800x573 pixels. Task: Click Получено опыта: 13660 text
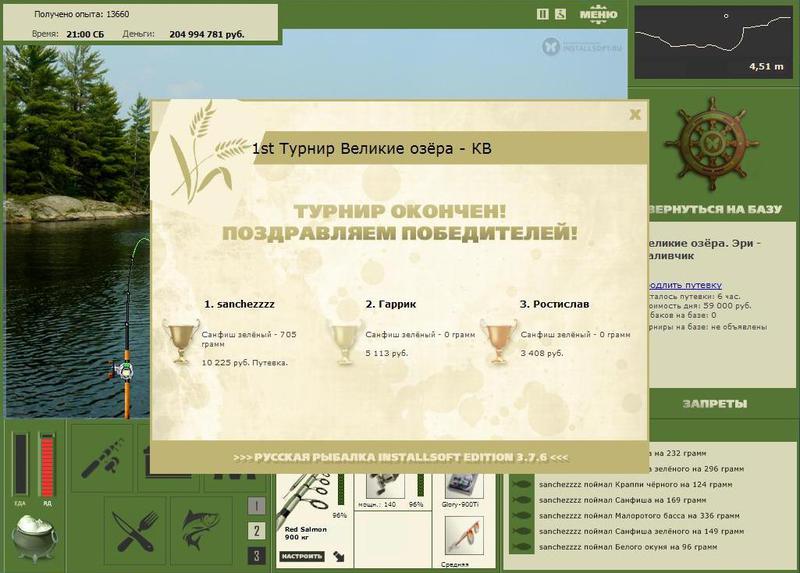(x=82, y=14)
